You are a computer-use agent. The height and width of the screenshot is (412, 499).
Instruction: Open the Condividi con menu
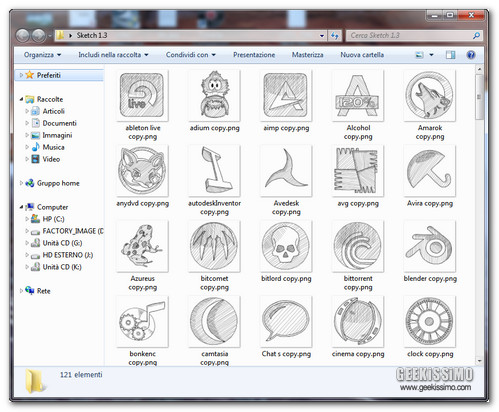[191, 55]
